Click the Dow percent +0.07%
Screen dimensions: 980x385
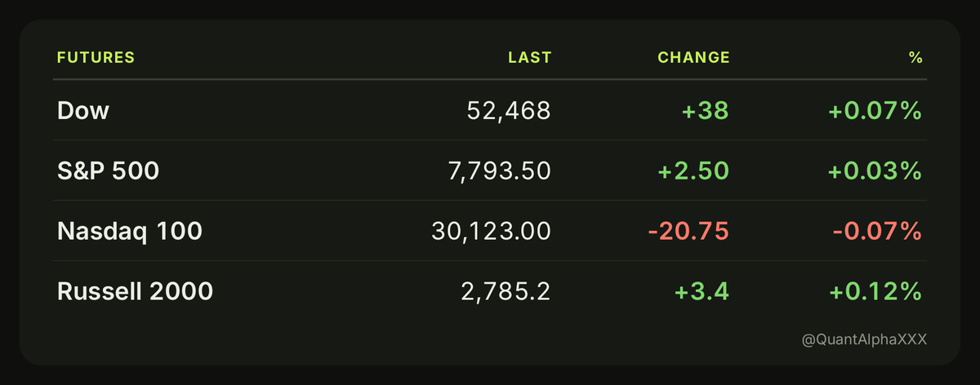[875, 111]
